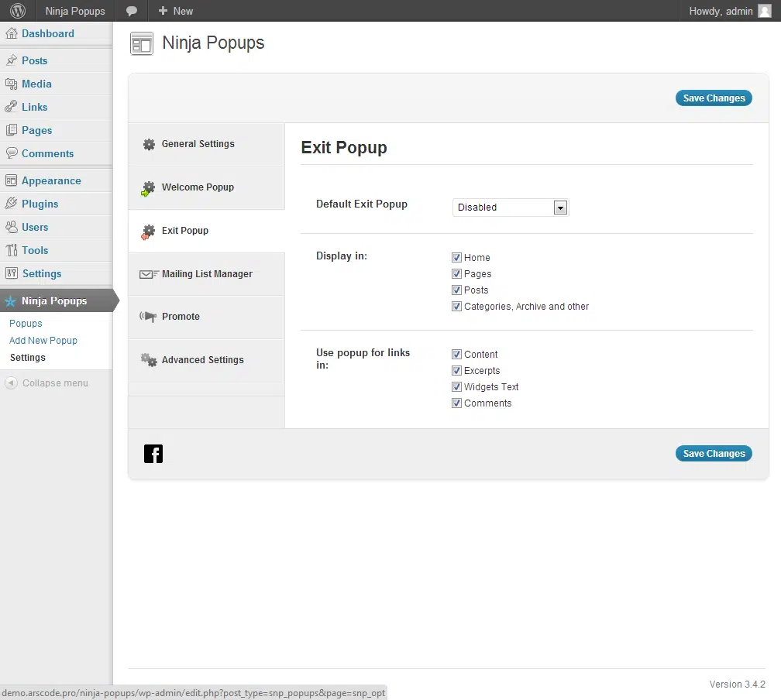This screenshot has width=781, height=700.
Task: Open the Dashboard menu item
Action: [57, 33]
